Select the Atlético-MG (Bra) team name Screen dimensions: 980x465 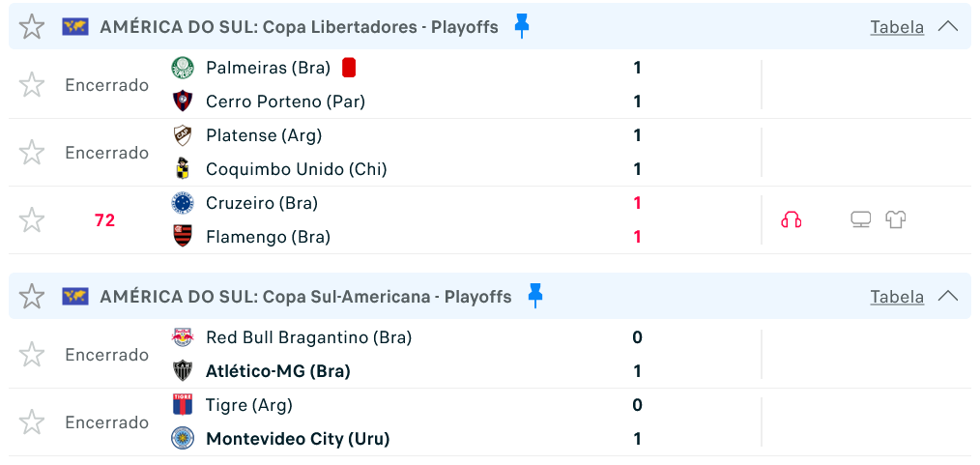pyautogui.click(x=278, y=371)
